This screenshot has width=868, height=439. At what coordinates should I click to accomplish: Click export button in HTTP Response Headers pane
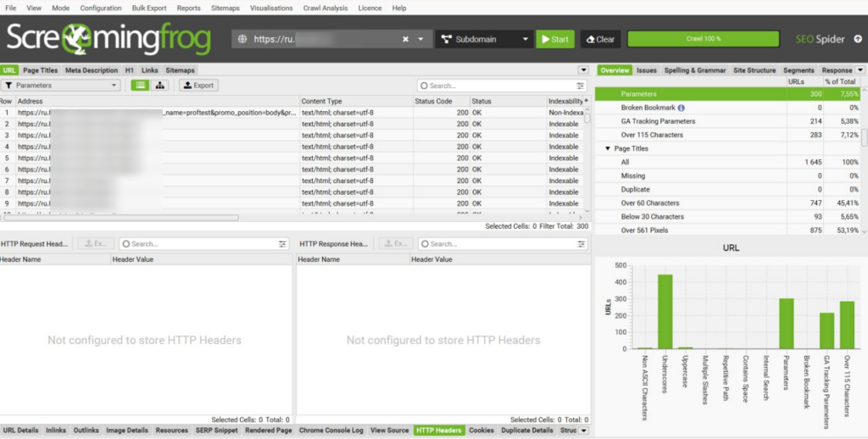click(395, 243)
